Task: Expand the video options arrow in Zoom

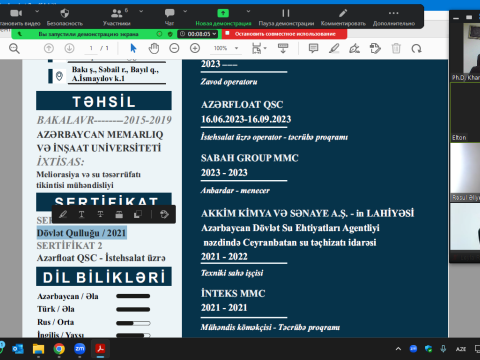Action: tap(37, 11)
